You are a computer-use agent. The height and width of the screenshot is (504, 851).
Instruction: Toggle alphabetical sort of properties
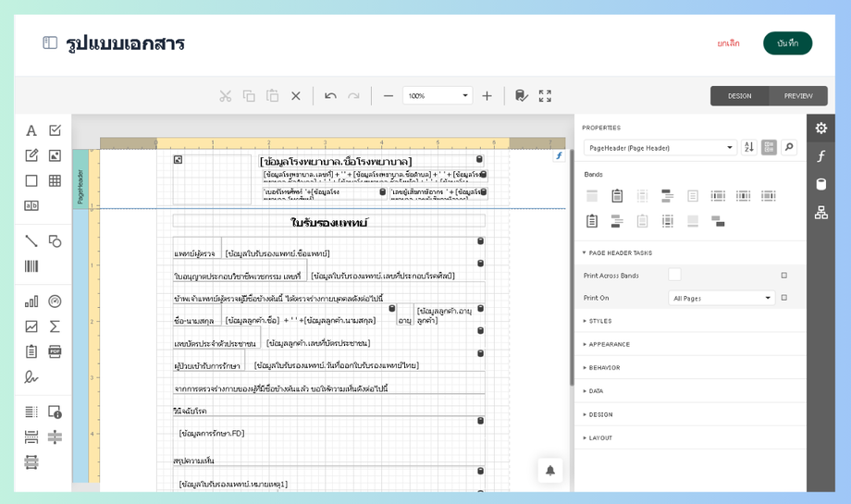coord(748,148)
